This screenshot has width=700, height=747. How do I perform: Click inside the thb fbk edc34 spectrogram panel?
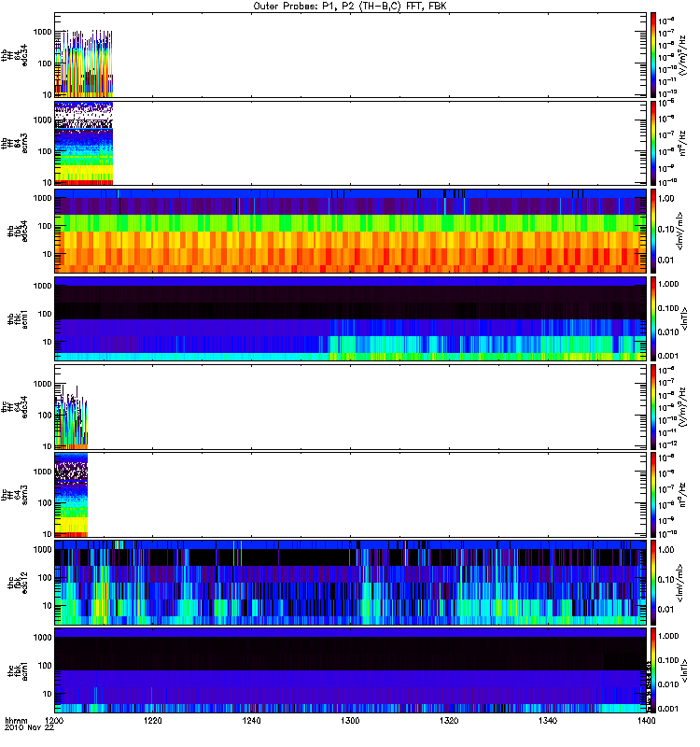point(351,231)
